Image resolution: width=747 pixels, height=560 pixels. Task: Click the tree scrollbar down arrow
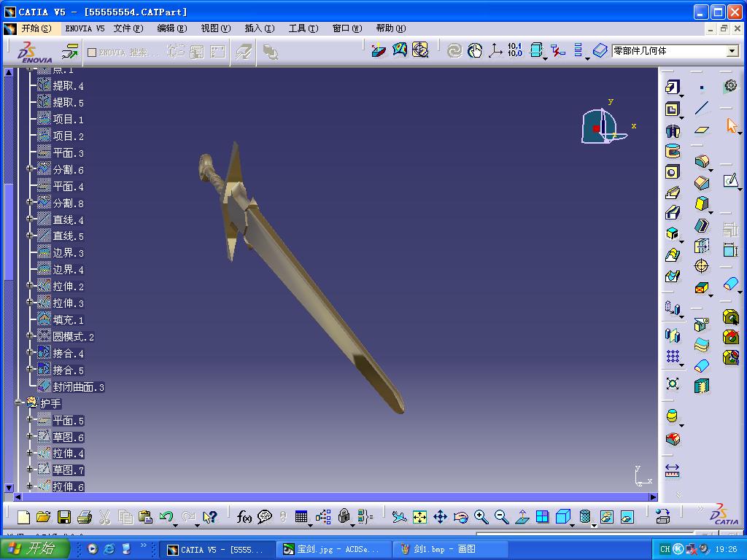(9, 487)
